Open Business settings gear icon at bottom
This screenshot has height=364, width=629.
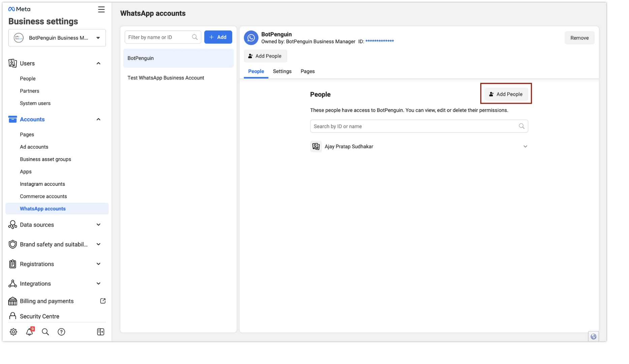[13, 332]
